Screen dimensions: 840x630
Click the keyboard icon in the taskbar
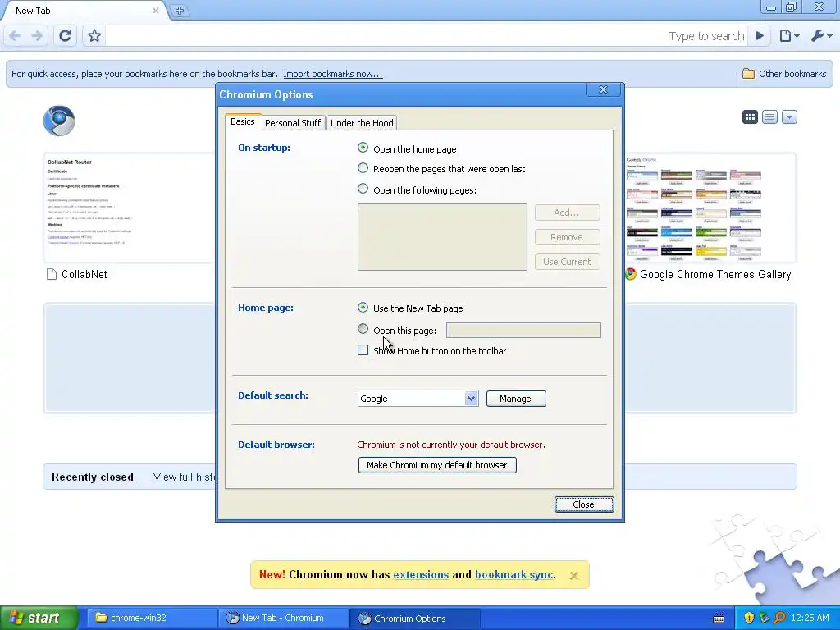coord(719,619)
